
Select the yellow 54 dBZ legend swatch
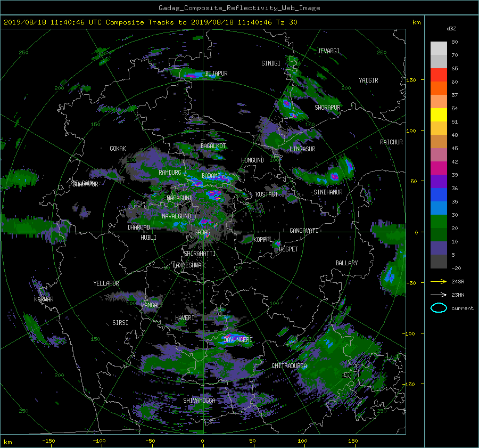point(439,115)
